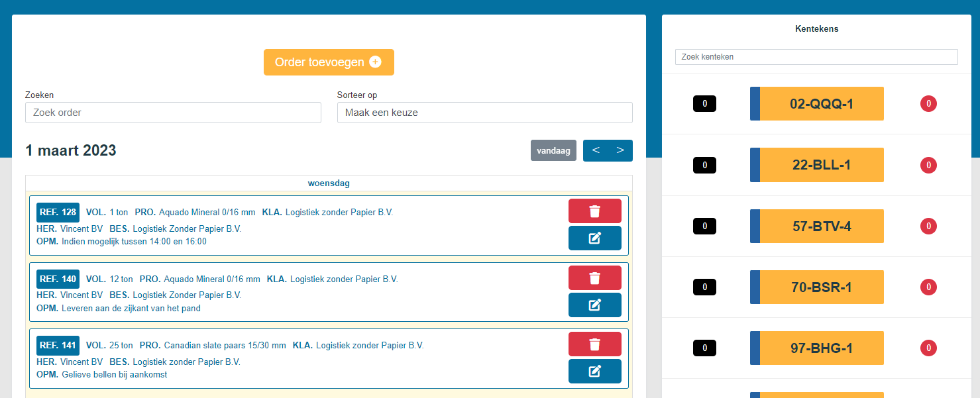Delete order REF. 140 with trash icon

pyautogui.click(x=594, y=278)
